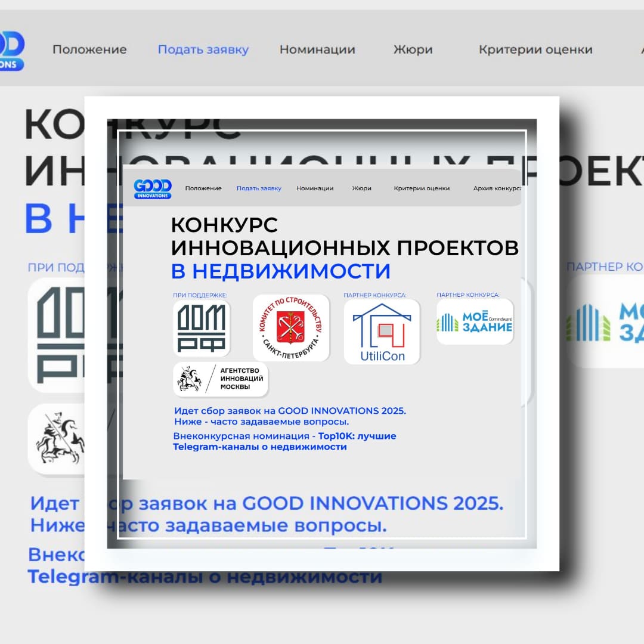
Task: Open small Внеконкурсная номинация Top10K link
Action: [x=284, y=436]
